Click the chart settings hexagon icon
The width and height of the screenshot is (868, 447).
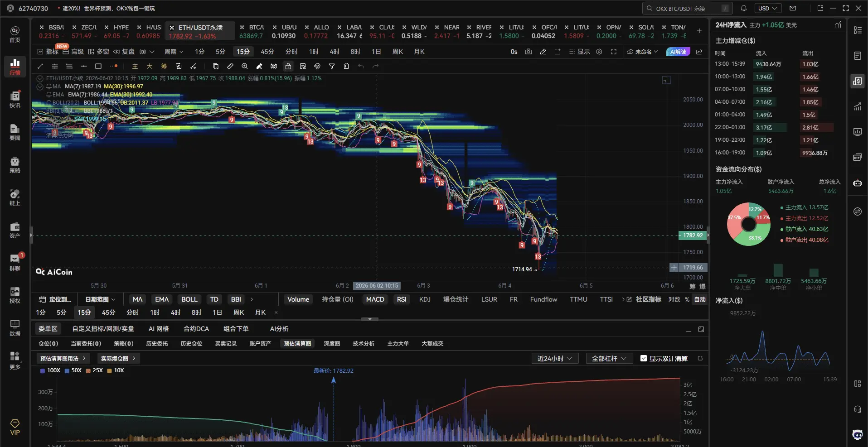(599, 52)
